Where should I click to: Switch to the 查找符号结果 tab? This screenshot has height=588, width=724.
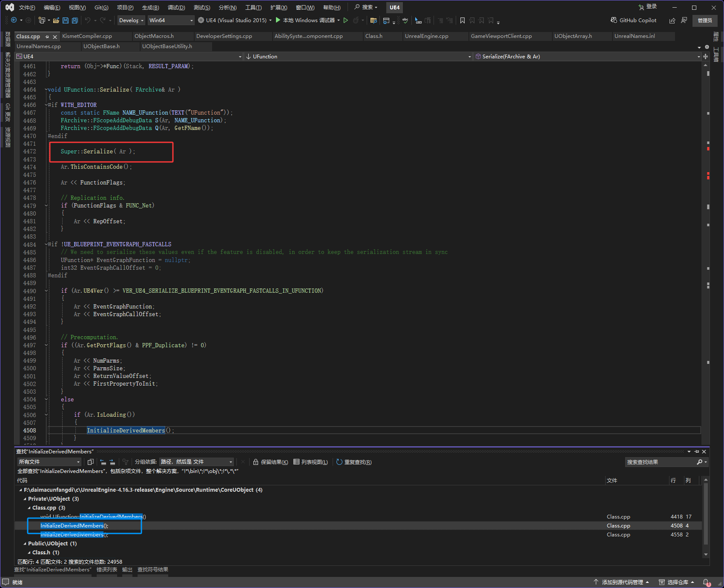152,570
